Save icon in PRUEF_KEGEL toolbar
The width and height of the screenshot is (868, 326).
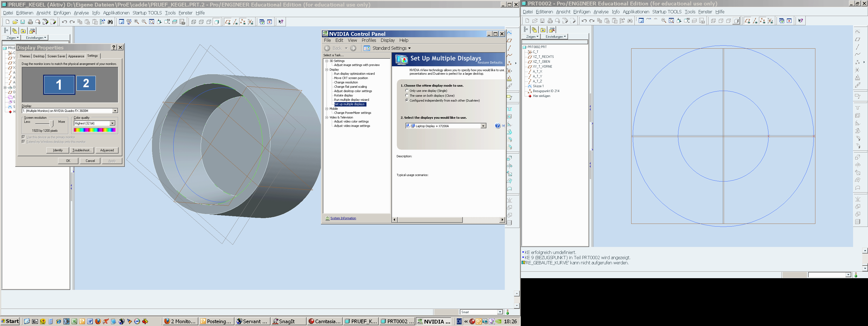click(x=23, y=22)
